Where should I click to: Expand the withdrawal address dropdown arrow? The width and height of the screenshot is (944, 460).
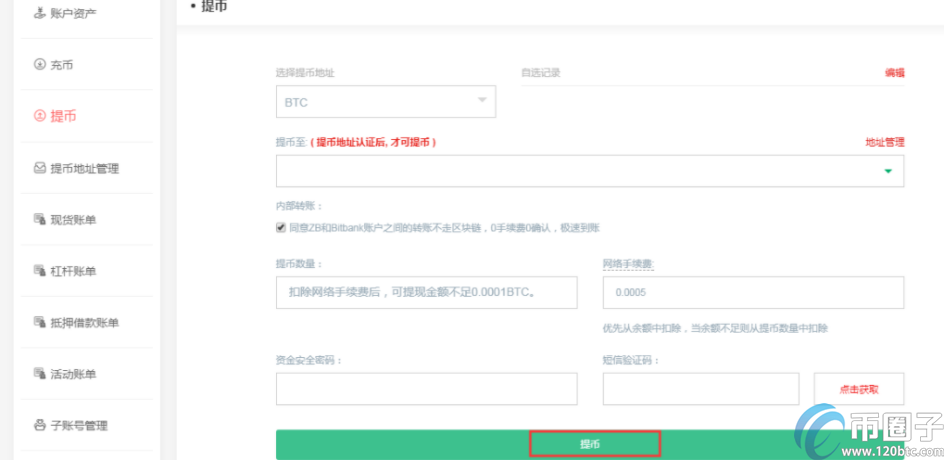point(887,171)
